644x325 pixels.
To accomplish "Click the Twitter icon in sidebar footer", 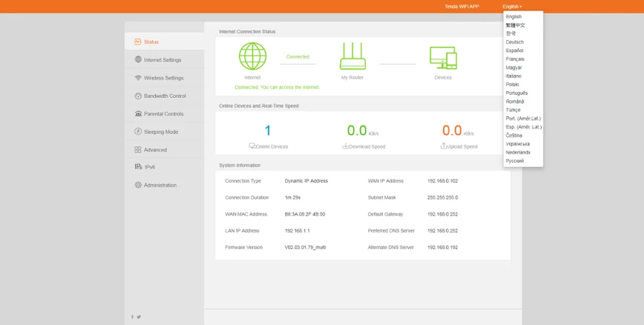I will coord(139,317).
